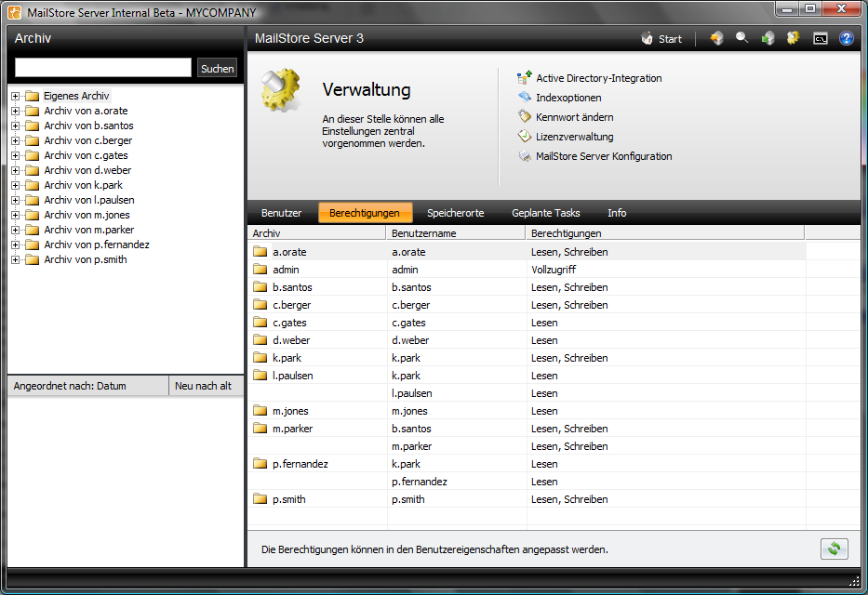Click the refresh permissions icon button

point(835,549)
